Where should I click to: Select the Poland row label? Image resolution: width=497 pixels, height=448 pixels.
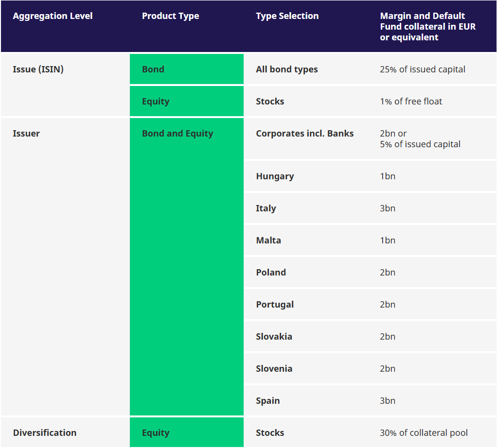pos(271,272)
